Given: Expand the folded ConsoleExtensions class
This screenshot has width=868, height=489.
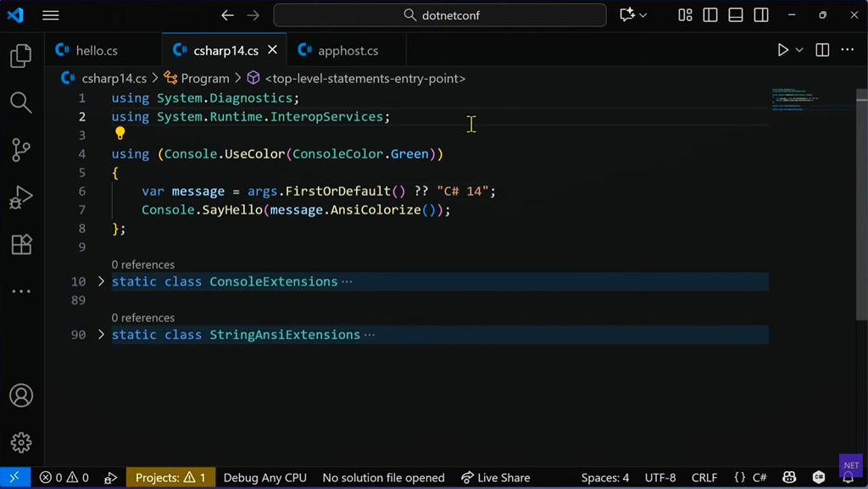Looking at the screenshot, I should 101,281.
